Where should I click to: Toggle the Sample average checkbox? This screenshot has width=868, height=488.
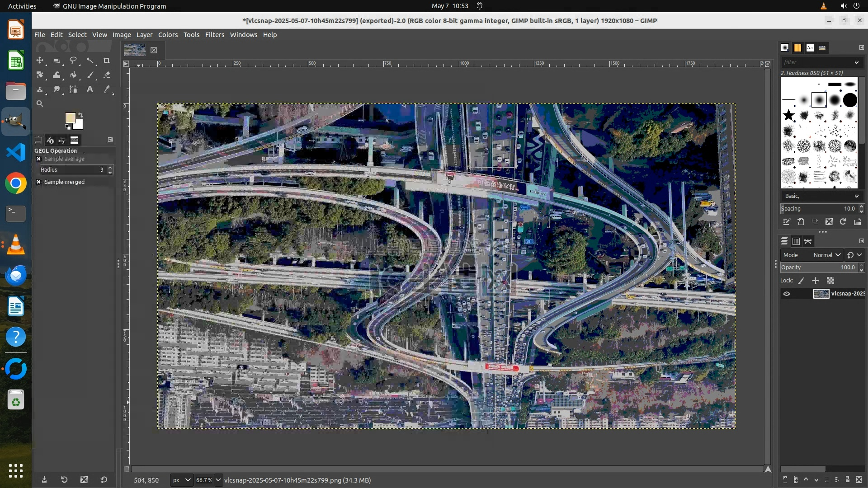coord(39,159)
